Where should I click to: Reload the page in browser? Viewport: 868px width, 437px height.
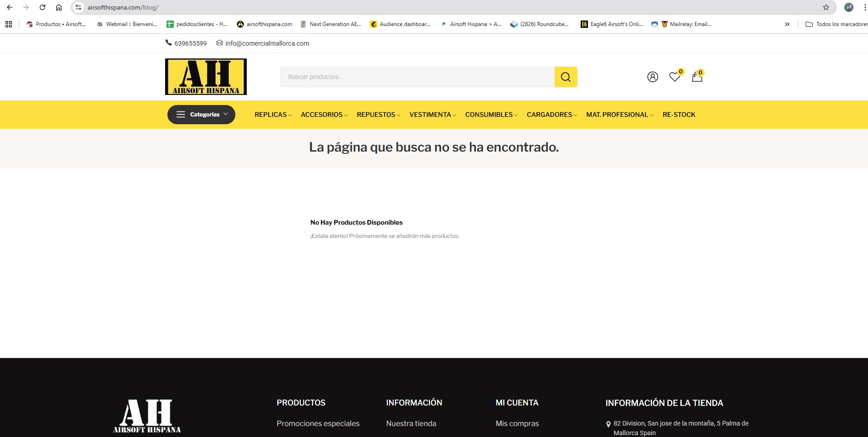(x=42, y=7)
